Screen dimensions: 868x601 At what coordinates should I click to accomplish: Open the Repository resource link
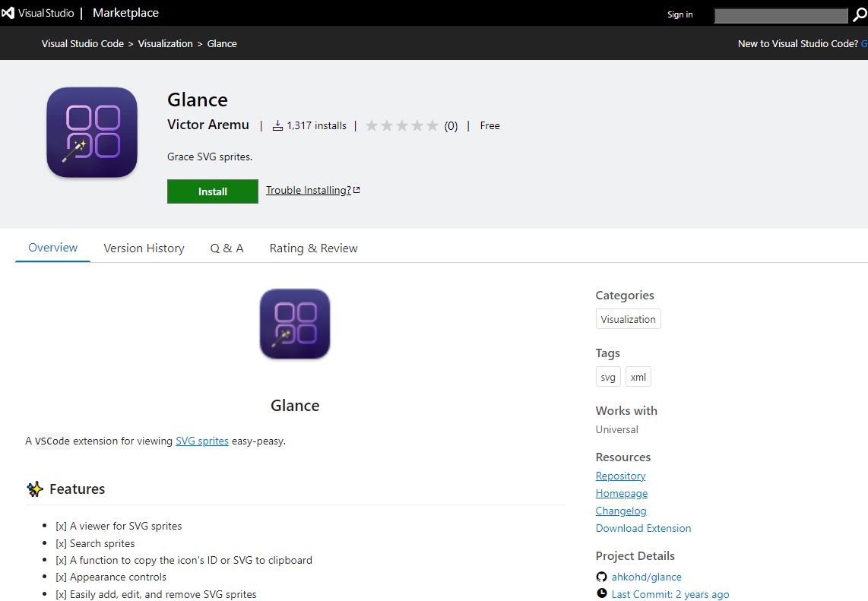(620, 476)
